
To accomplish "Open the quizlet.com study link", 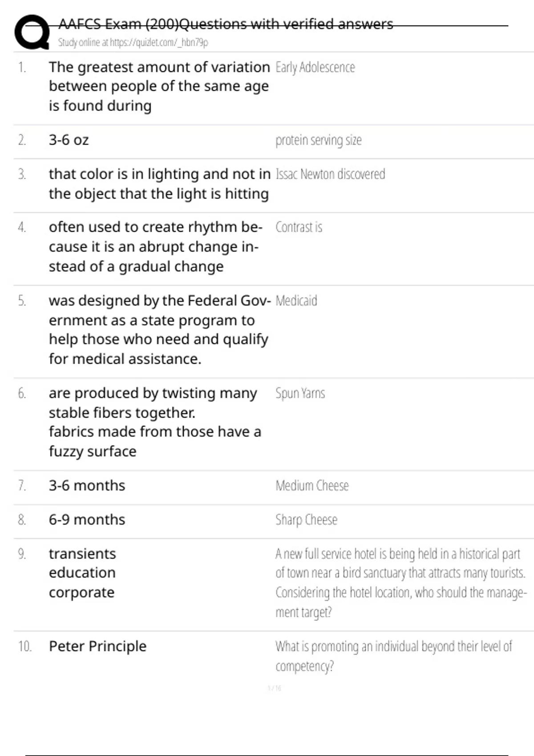I will coord(133,43).
